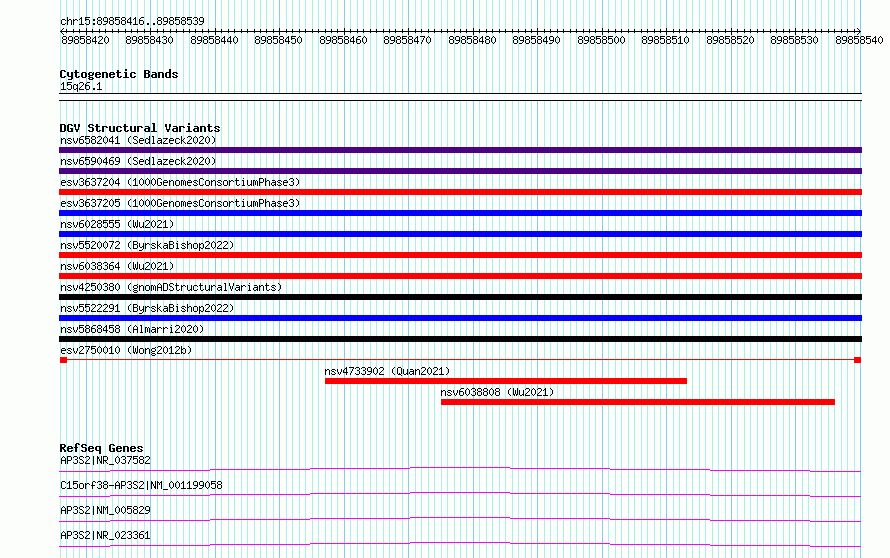Select nsv6038808 (Wu2021) label
This screenshot has height=558, width=890.
point(497,392)
